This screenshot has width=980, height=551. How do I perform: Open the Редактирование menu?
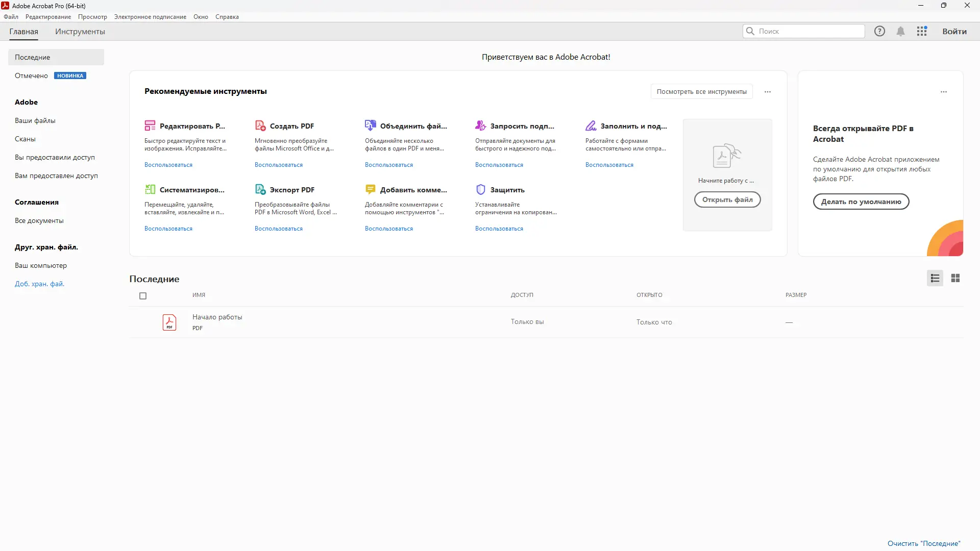click(x=48, y=17)
